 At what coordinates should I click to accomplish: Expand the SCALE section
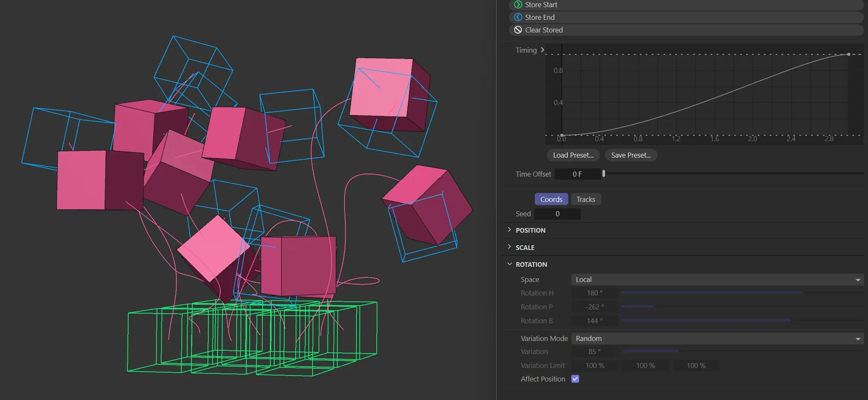[509, 247]
